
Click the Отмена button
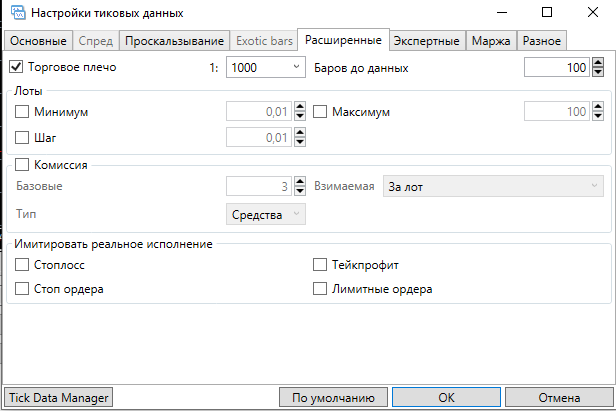pos(559,397)
